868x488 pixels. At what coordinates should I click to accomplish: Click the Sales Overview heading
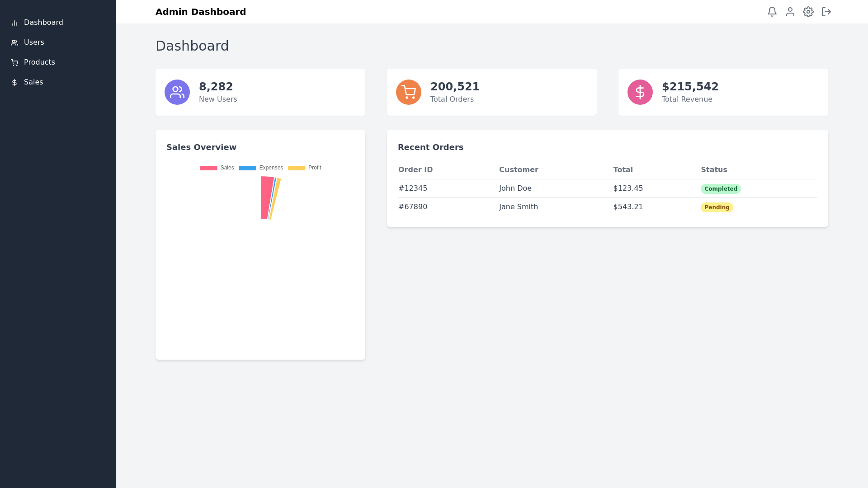coord(201,147)
